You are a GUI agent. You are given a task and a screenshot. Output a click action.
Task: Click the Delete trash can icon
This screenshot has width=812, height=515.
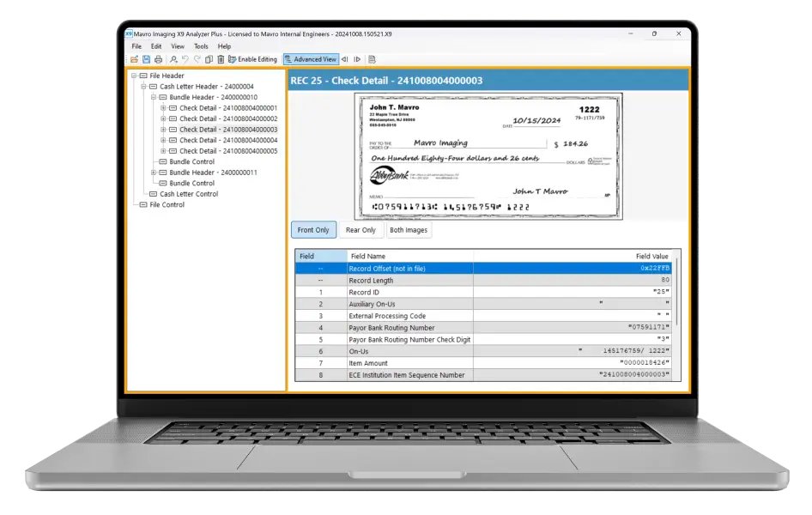coord(221,59)
